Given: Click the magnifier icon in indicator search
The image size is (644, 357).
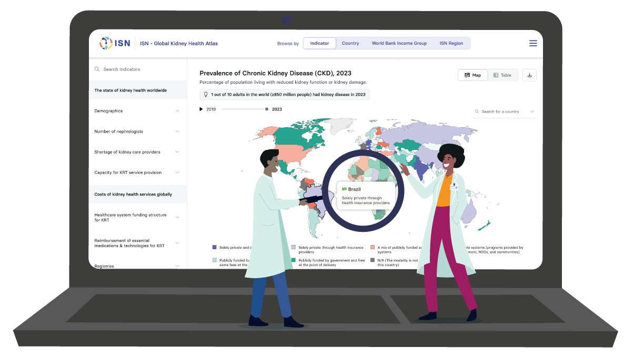Looking at the screenshot, I should [x=97, y=69].
